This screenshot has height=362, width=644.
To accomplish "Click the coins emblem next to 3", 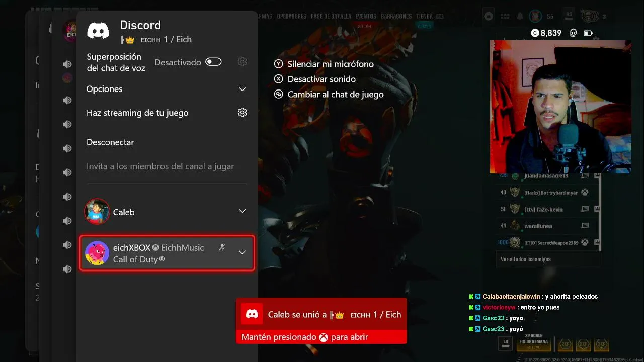I will (590, 16).
